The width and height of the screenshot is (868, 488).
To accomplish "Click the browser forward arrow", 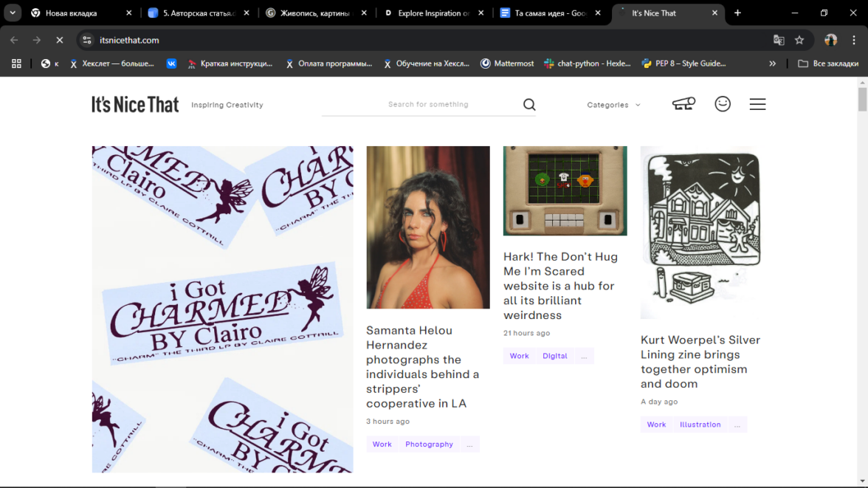I will click(37, 40).
